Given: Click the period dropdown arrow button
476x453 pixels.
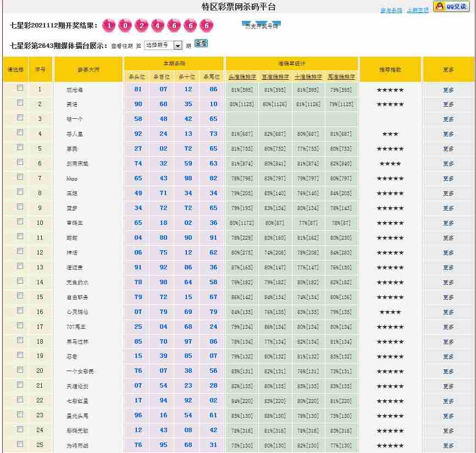Looking at the screenshot, I should 178,46.
